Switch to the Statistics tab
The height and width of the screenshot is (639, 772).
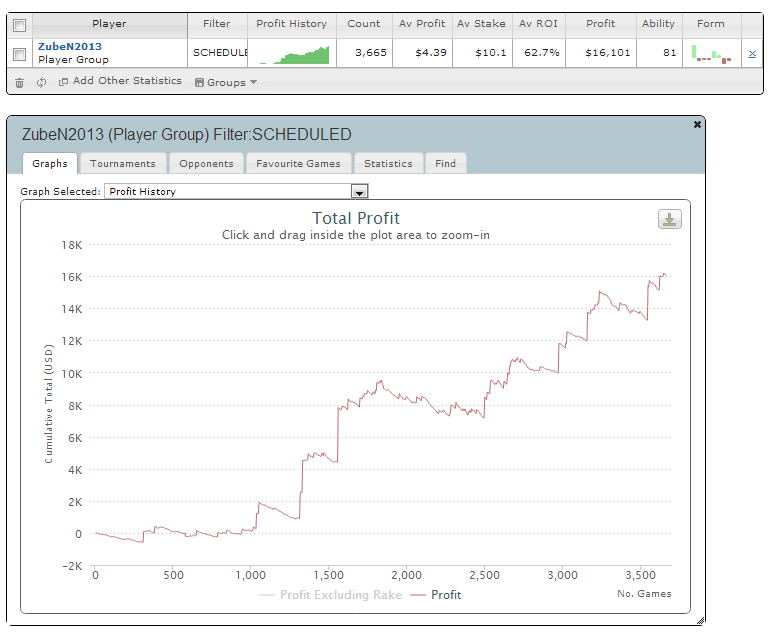pos(388,163)
